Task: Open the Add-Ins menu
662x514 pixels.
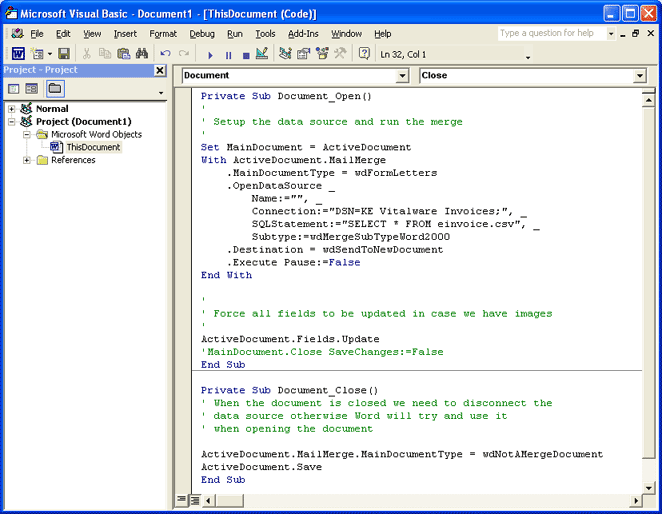Action: (303, 34)
